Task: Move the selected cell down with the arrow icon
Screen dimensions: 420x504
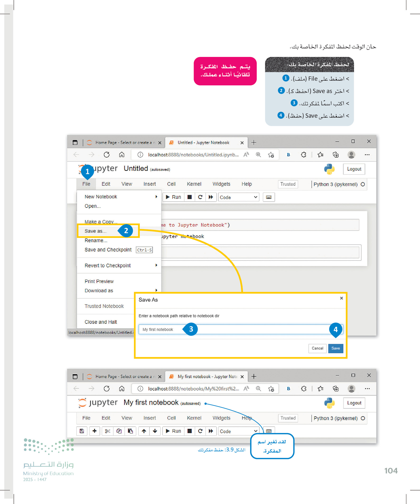Action: 155,431
